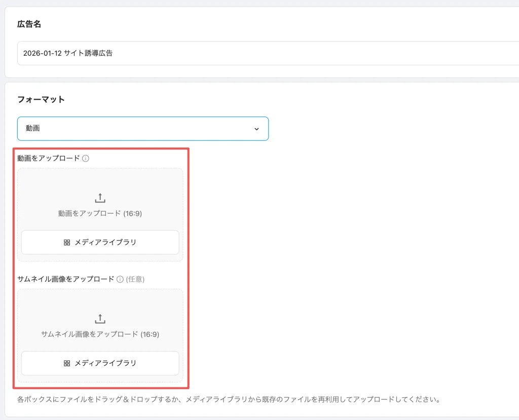Screen dimensions: 519x420
Task: Click the 広告名 section heading
Action: 29,24
